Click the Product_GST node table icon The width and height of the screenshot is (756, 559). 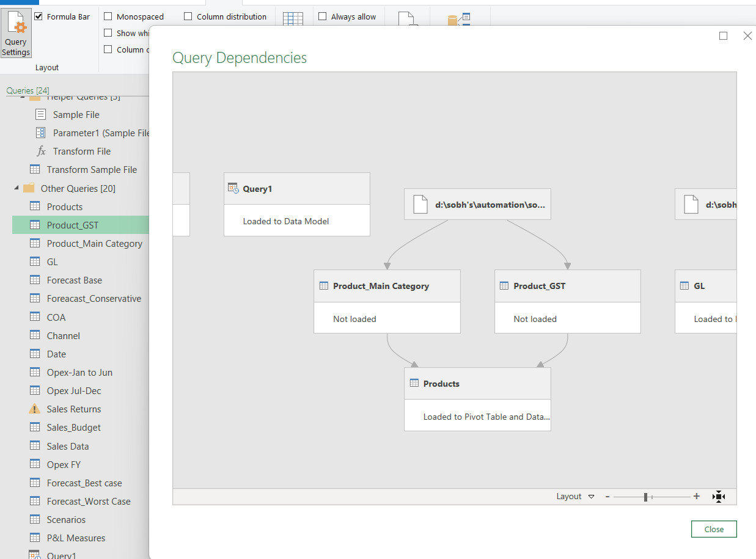tap(504, 286)
